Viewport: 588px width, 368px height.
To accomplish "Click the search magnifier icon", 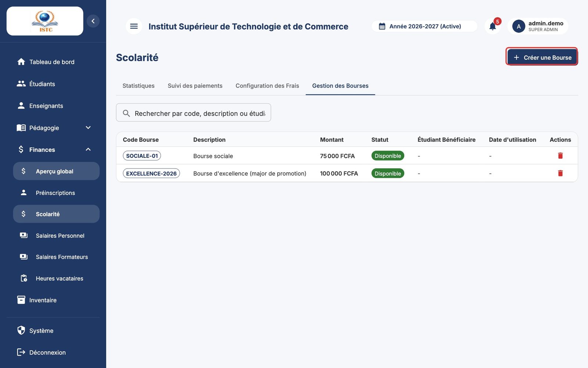I will click(126, 113).
